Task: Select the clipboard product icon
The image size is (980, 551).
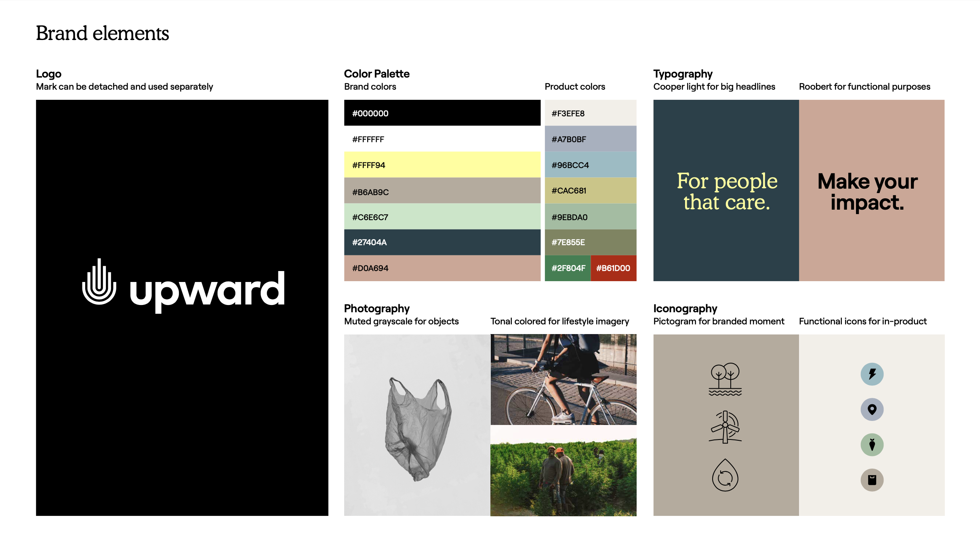Action: 872,479
